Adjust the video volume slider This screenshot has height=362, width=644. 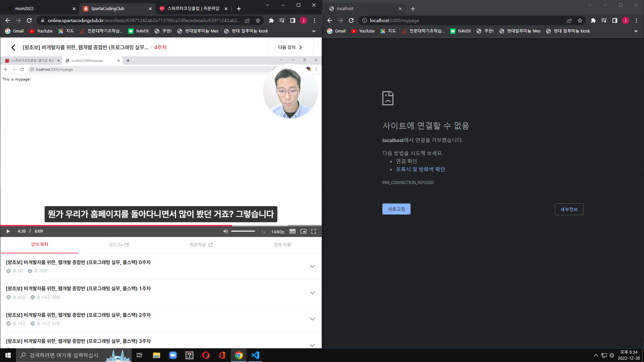tap(243, 231)
